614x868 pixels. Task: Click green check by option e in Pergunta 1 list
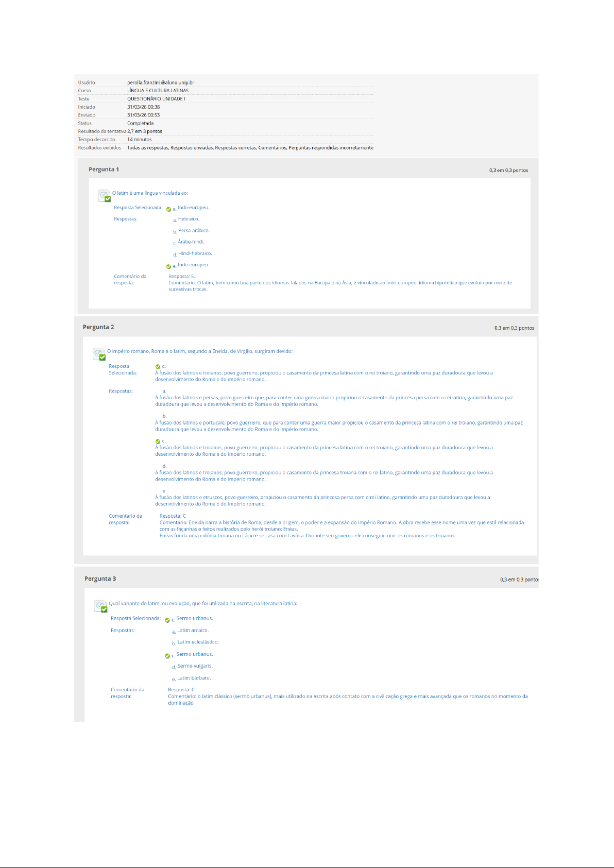tap(168, 267)
